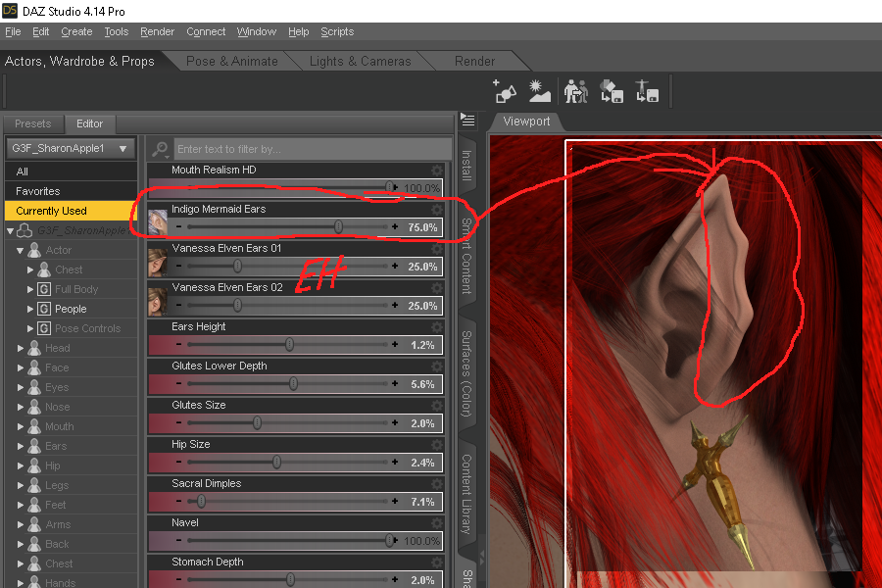The height and width of the screenshot is (588, 882).
Task: Open gear settings for Stomach Depth
Action: 436,563
